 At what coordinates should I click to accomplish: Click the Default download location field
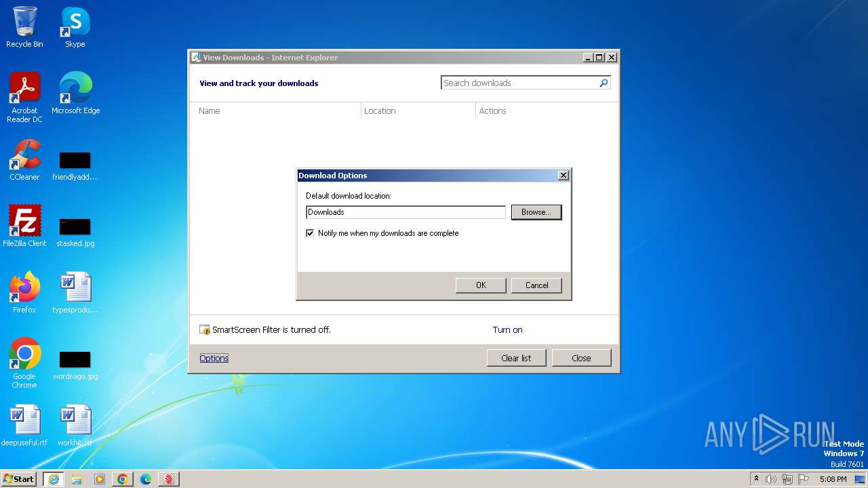click(x=406, y=212)
